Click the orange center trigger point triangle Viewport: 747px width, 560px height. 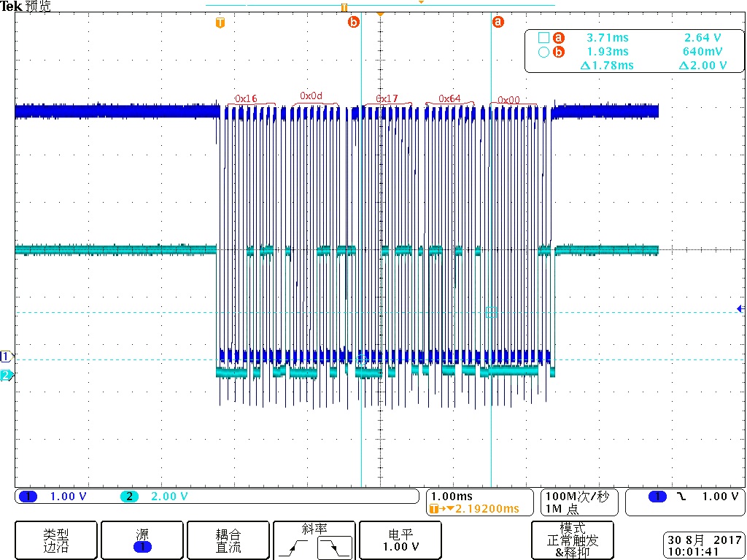379,15
